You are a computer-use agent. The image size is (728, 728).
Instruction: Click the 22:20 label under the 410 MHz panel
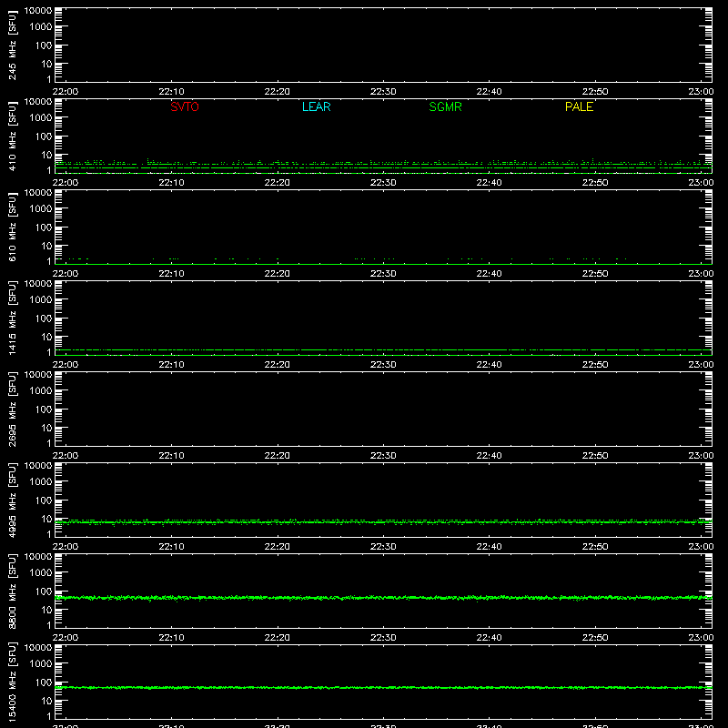278,183
